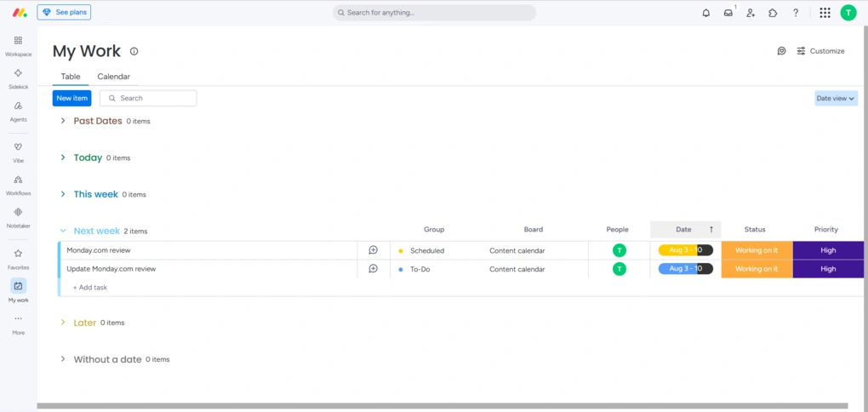Click the horizontal scrollbar at bottom
Image resolution: width=868 pixels, height=412 pixels.
443,406
